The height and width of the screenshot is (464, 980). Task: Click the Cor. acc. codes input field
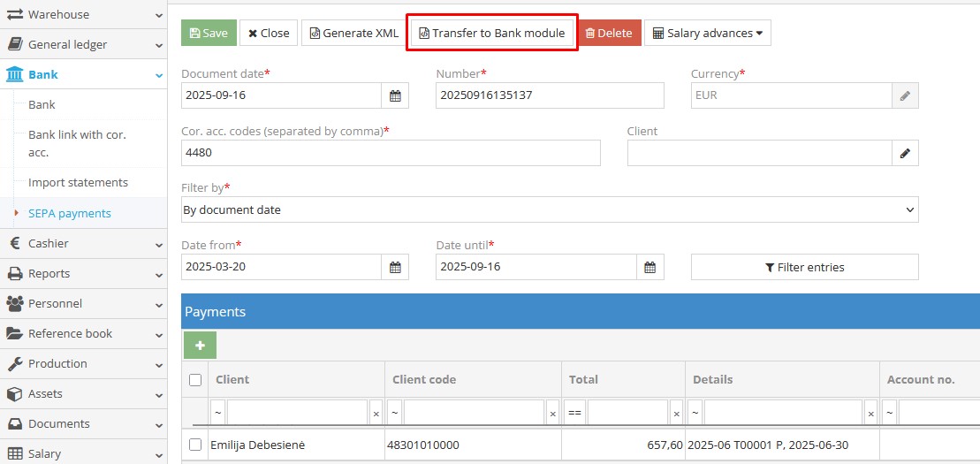pyautogui.click(x=391, y=153)
